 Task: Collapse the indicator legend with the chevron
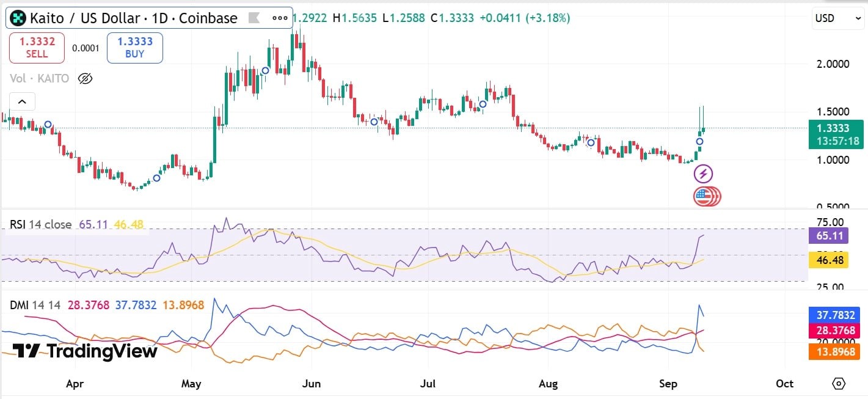pos(22,102)
